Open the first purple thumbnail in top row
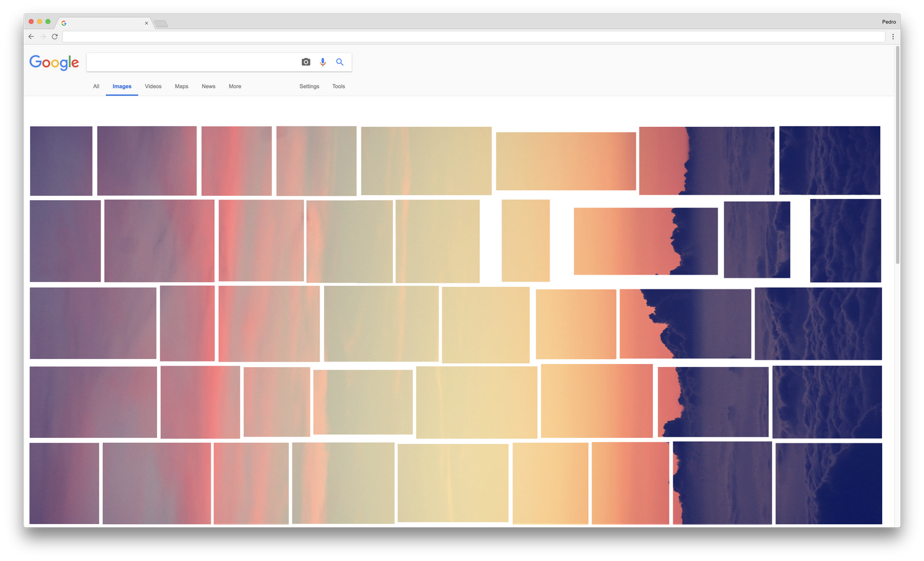924x561 pixels. click(61, 161)
